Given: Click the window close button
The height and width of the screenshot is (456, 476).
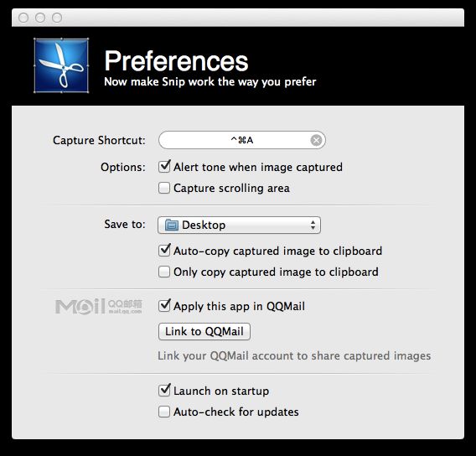Looking at the screenshot, I should pos(23,18).
